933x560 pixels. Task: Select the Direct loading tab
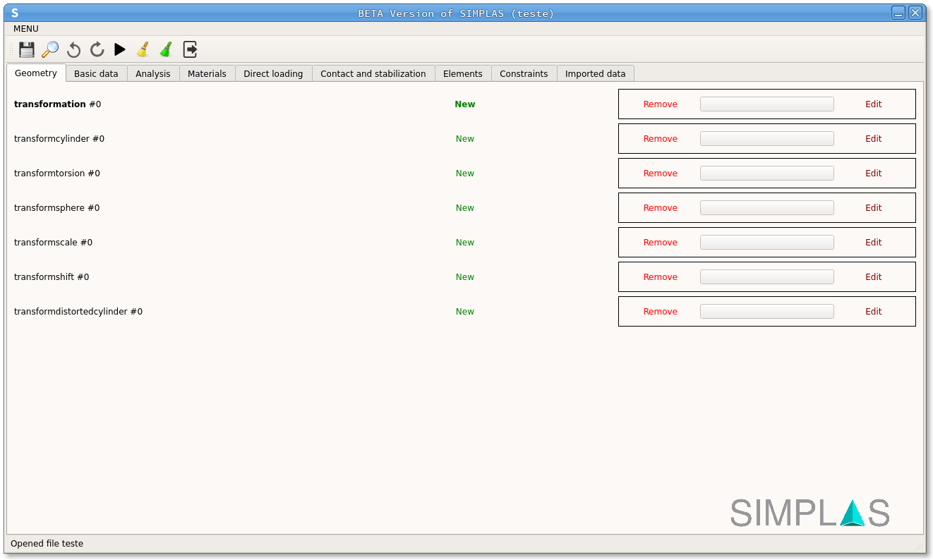273,73
